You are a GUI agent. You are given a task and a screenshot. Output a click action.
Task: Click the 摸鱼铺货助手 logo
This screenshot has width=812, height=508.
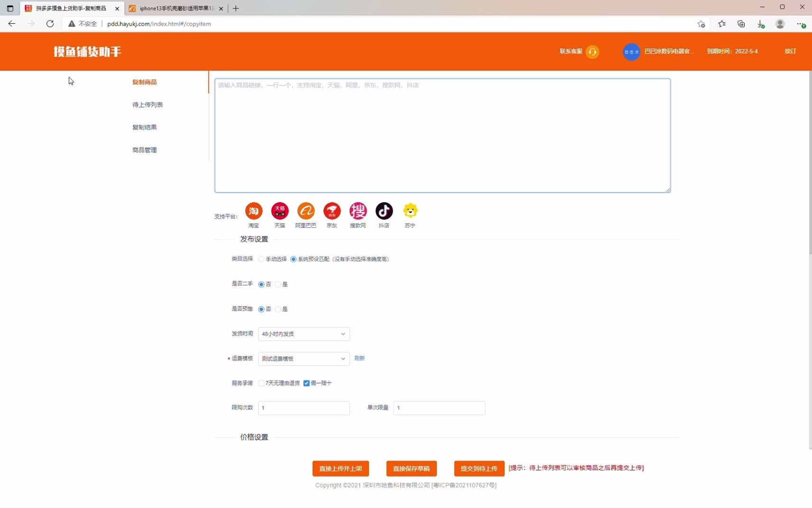tap(87, 51)
